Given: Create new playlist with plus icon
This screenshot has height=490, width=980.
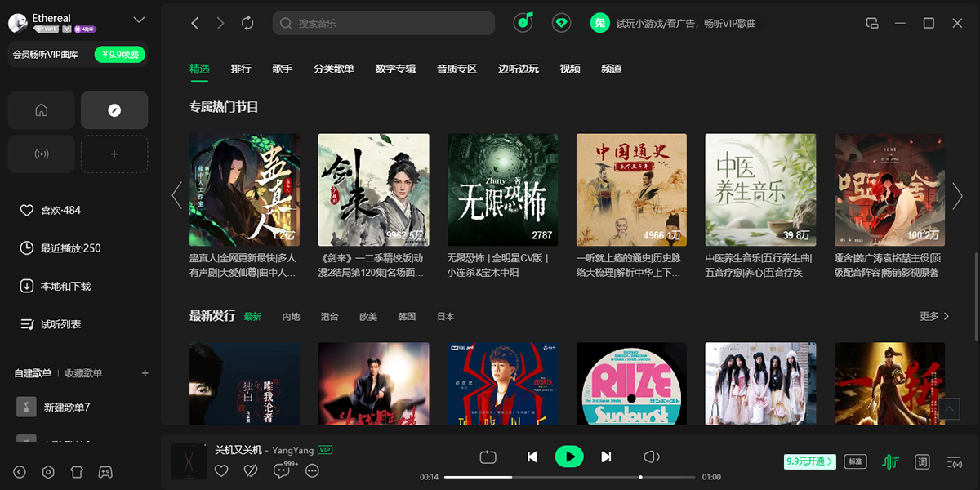Looking at the screenshot, I should click(x=145, y=373).
